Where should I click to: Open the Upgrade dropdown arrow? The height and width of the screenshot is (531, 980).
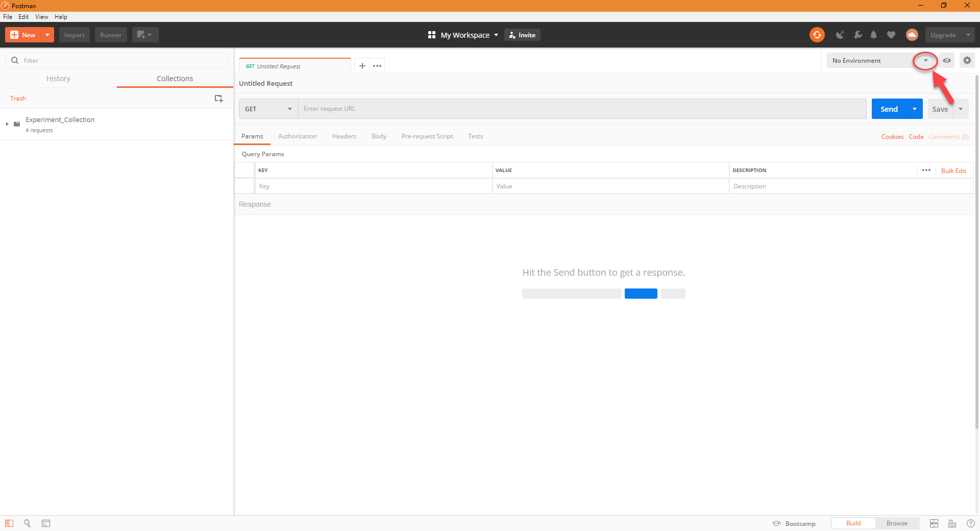(x=968, y=35)
